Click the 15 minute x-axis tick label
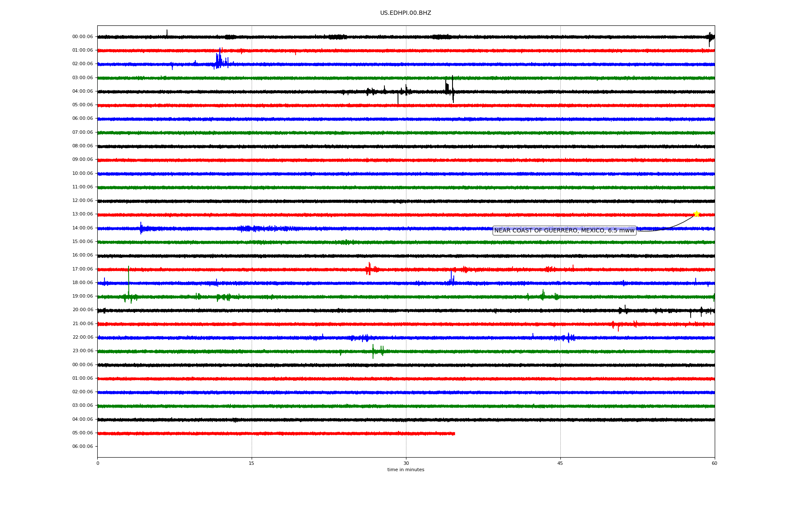Screen dimensions: 812x508 pyautogui.click(x=252, y=464)
